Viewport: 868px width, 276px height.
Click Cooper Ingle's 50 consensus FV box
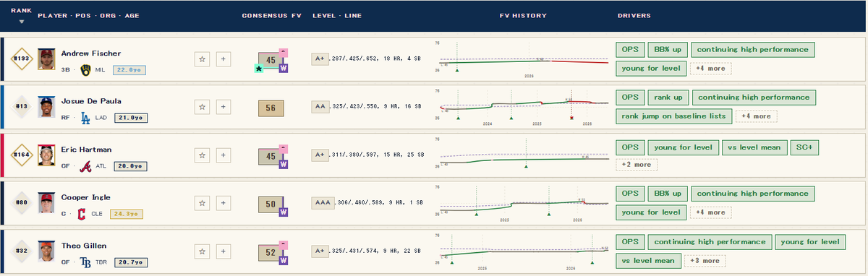point(270,204)
